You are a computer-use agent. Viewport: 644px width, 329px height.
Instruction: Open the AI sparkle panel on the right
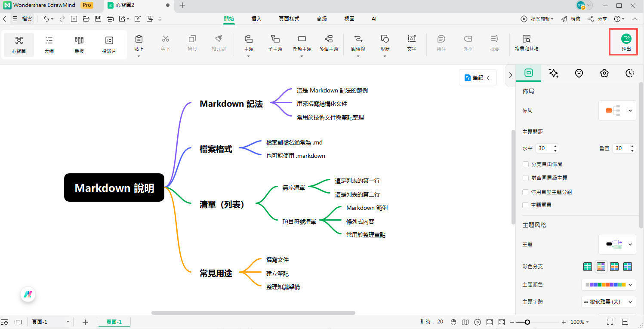pyautogui.click(x=554, y=73)
